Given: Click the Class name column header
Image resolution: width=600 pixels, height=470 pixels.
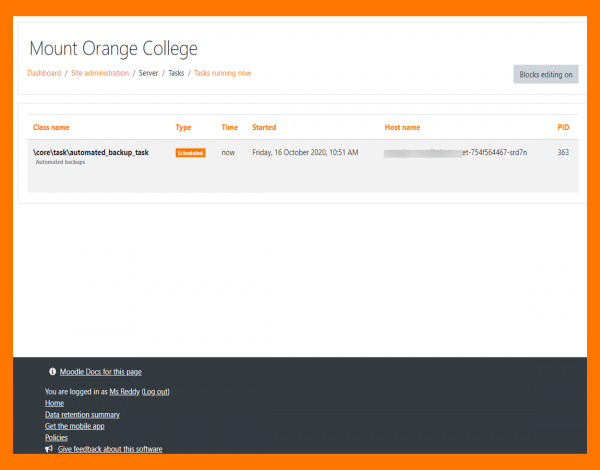Looking at the screenshot, I should pos(51,128).
